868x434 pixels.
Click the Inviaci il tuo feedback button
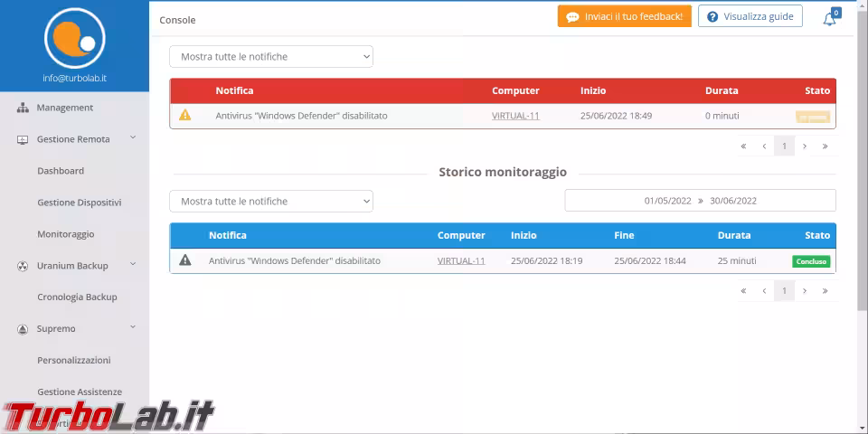624,16
